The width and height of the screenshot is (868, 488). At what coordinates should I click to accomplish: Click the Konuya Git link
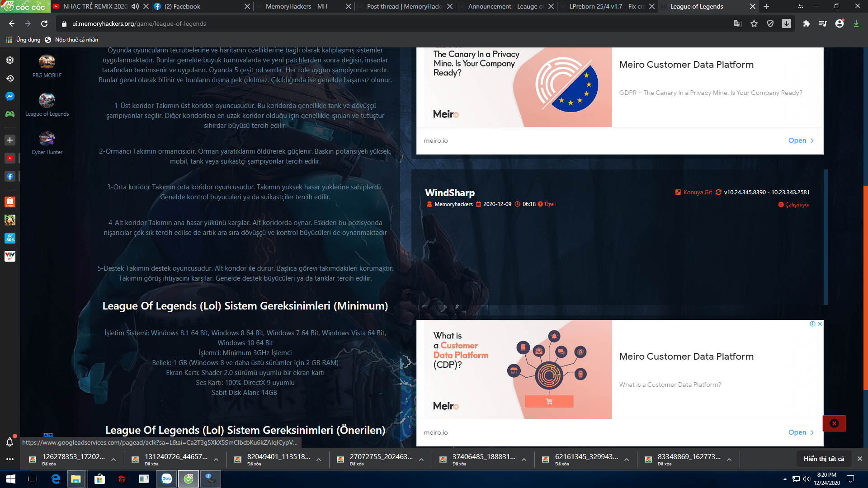697,192
